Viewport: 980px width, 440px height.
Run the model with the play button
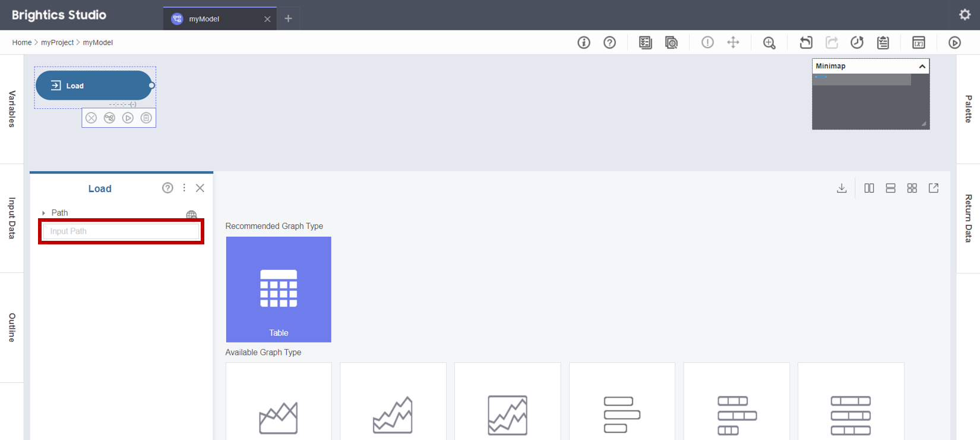pyautogui.click(x=954, y=42)
